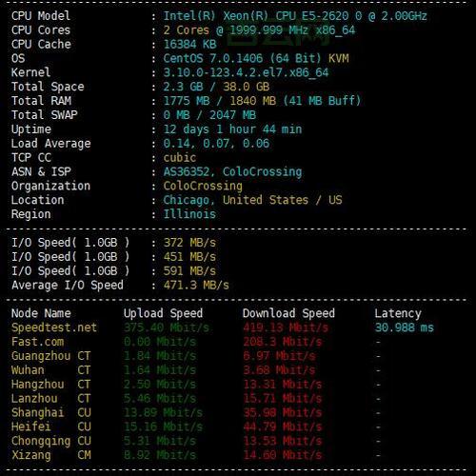
Task: Click the Upload Speed column header
Action: tap(163, 313)
